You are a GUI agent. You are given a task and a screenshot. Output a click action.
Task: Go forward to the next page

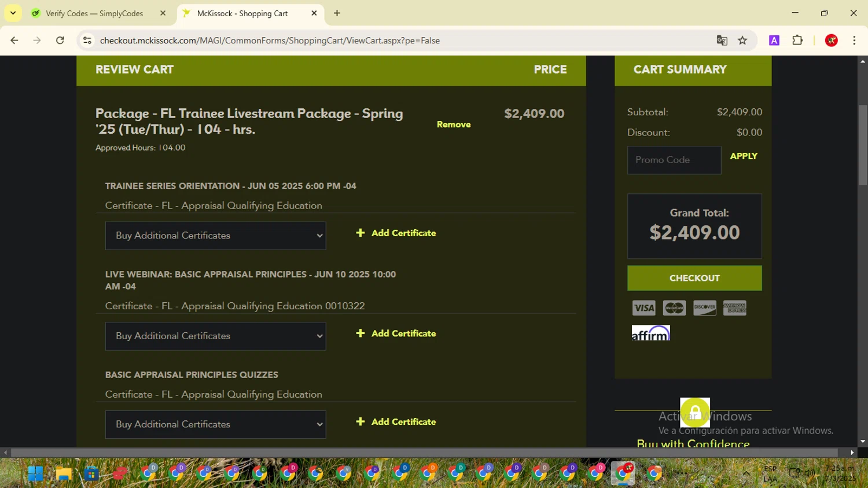(x=37, y=41)
